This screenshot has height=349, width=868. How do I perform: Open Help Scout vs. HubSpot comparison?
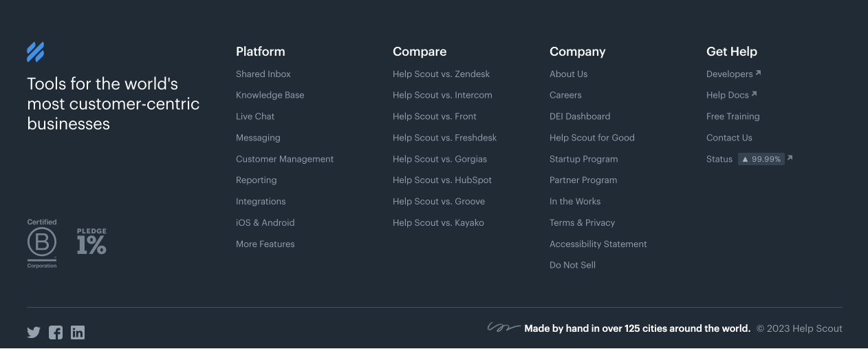point(442,180)
